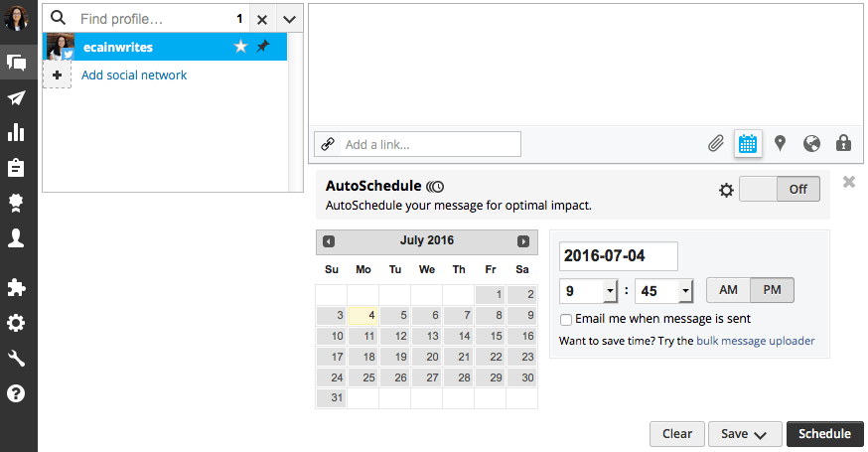Image resolution: width=868 pixels, height=452 pixels.
Task: Go to next month in calendar
Action: [x=523, y=241]
